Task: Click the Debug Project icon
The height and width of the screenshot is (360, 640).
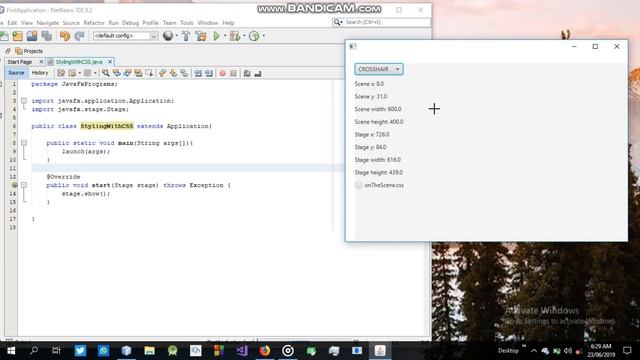Action: pos(235,36)
